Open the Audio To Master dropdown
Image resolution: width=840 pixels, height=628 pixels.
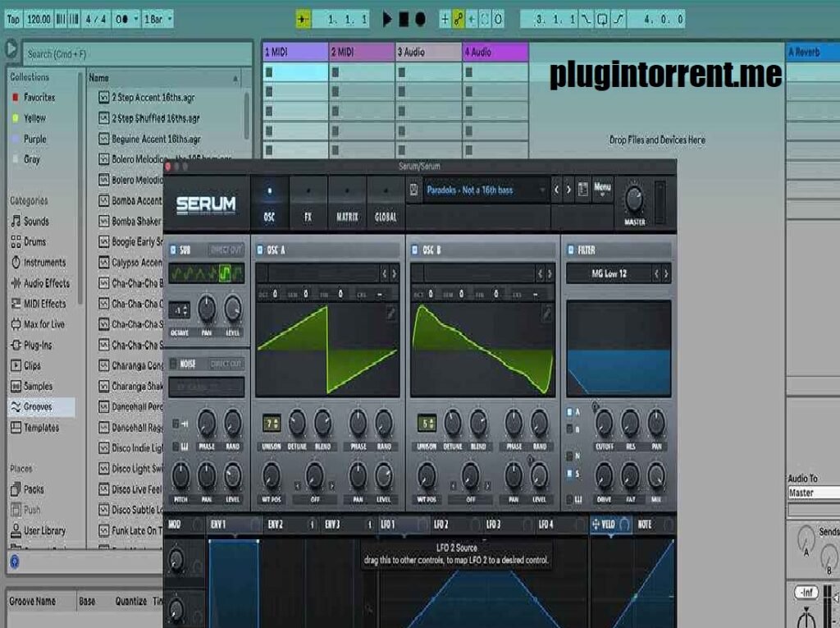[x=814, y=493]
